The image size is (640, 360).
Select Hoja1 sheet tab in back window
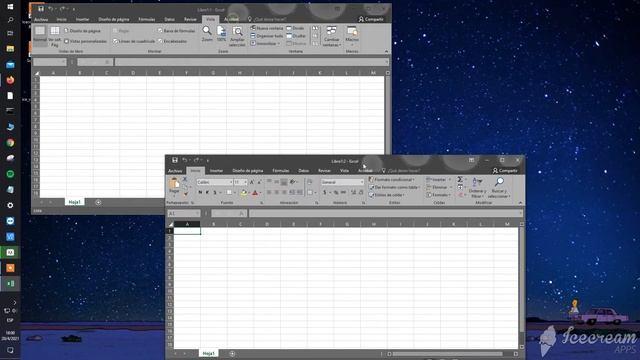(74, 202)
